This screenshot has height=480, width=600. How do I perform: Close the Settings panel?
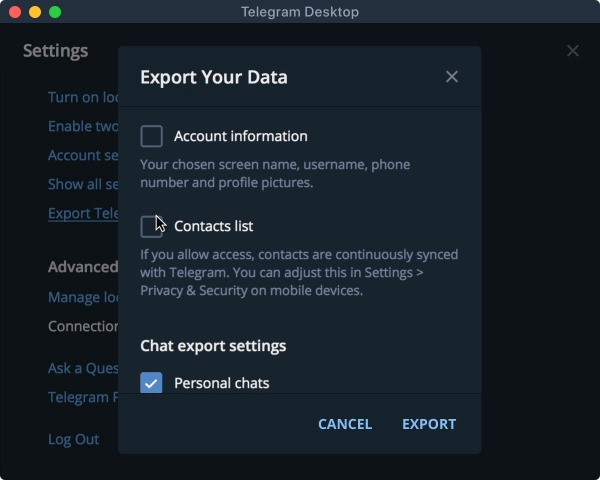coord(573,51)
